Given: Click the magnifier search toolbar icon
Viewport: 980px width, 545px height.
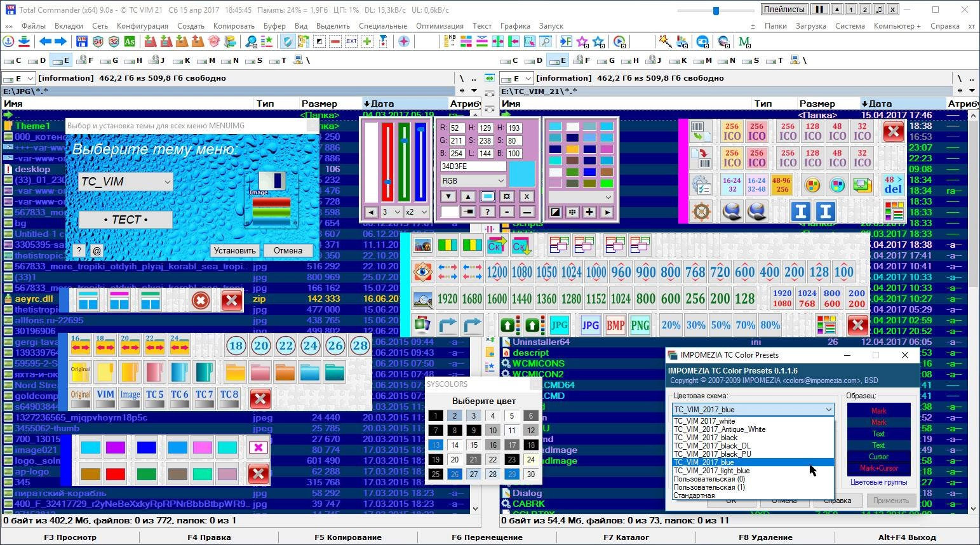Looking at the screenshot, I should 252,41.
